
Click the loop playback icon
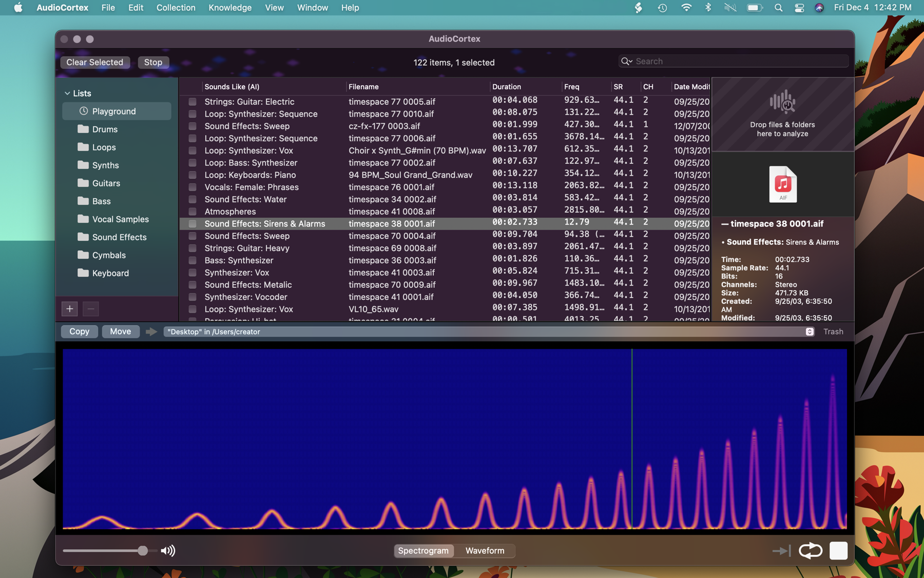pyautogui.click(x=810, y=550)
